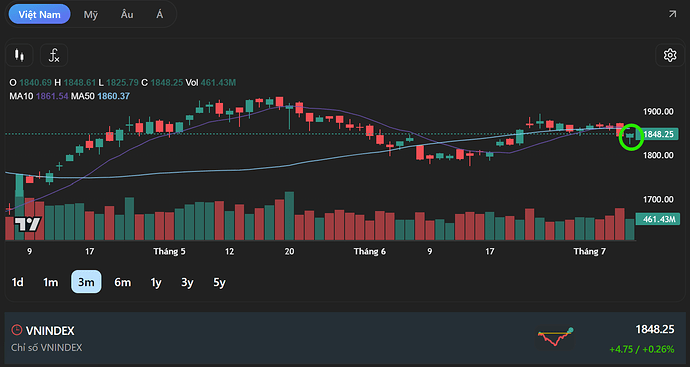The width and height of the screenshot is (690, 367).
Task: Open the candlestick chart type selector
Action: tap(19, 55)
